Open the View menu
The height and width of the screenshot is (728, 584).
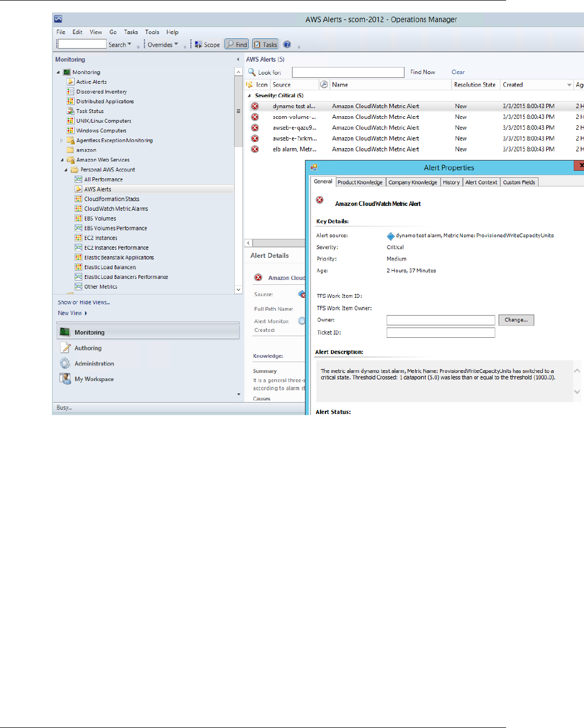click(96, 32)
